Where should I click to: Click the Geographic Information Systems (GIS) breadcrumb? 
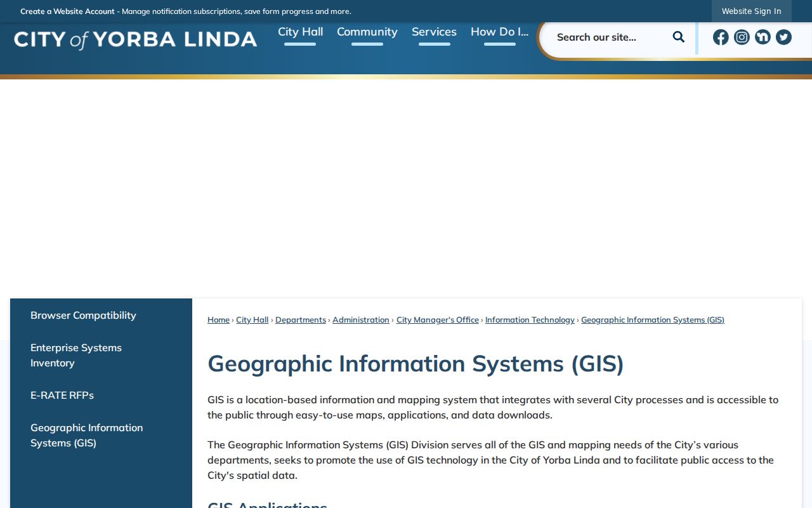653,320
